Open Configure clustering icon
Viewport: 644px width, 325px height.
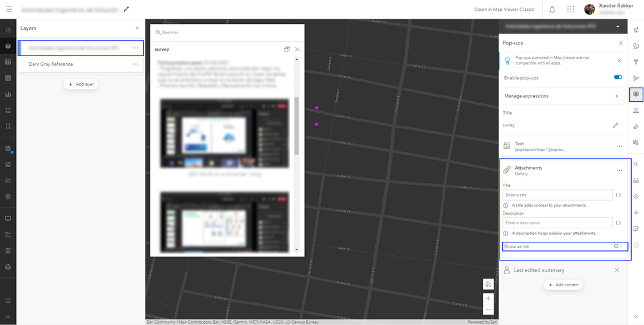coord(636,78)
